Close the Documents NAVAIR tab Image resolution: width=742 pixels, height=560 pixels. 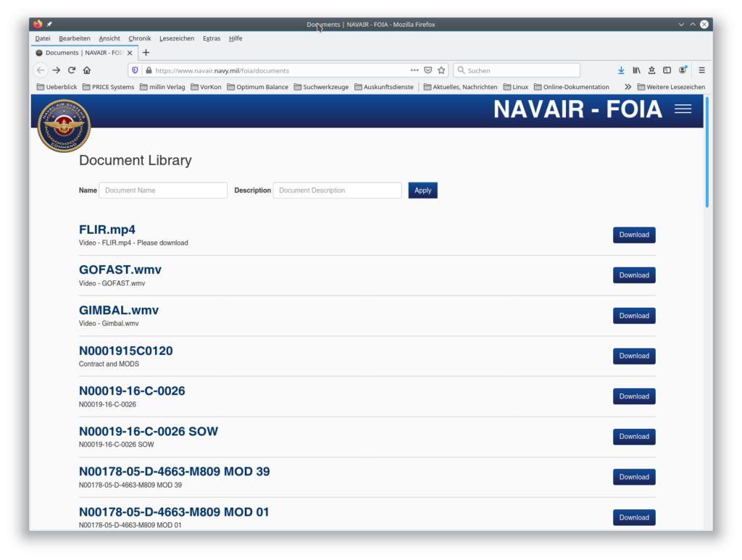pyautogui.click(x=130, y=53)
